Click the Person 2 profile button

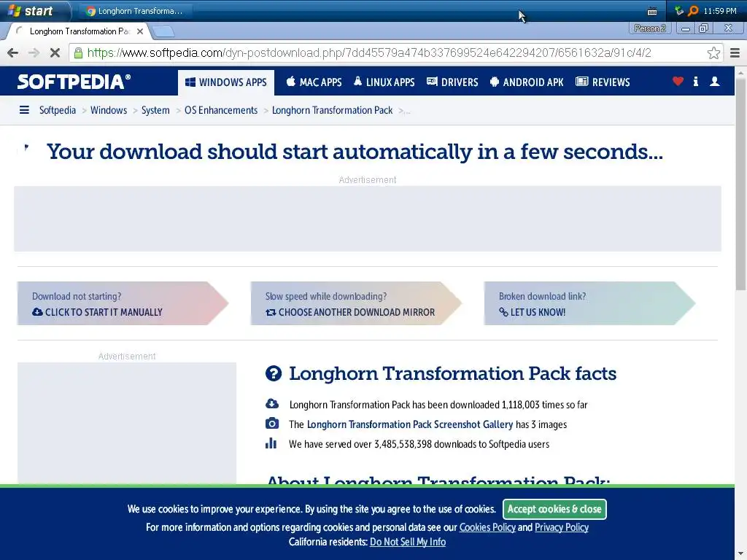[x=650, y=28]
